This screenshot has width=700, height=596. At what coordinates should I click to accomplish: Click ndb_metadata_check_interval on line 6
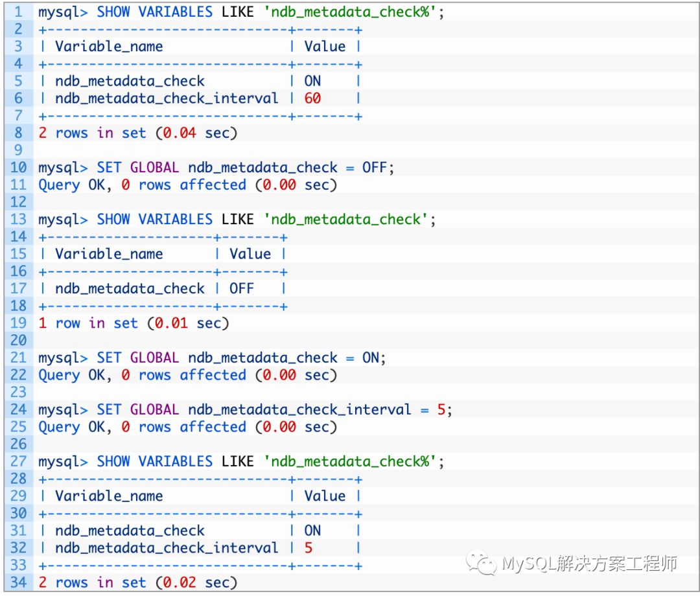pos(167,98)
